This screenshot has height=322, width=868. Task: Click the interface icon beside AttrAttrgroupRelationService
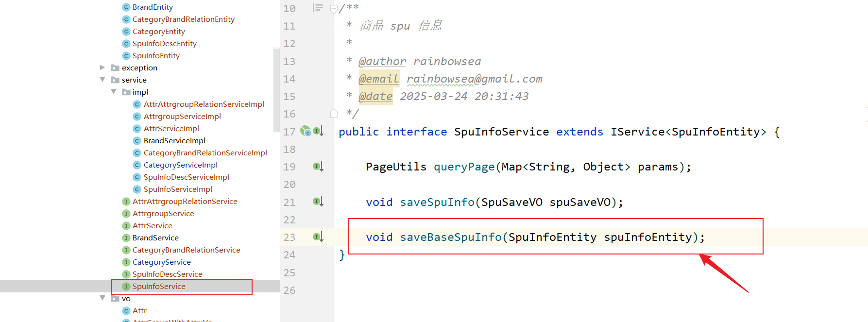coord(126,202)
